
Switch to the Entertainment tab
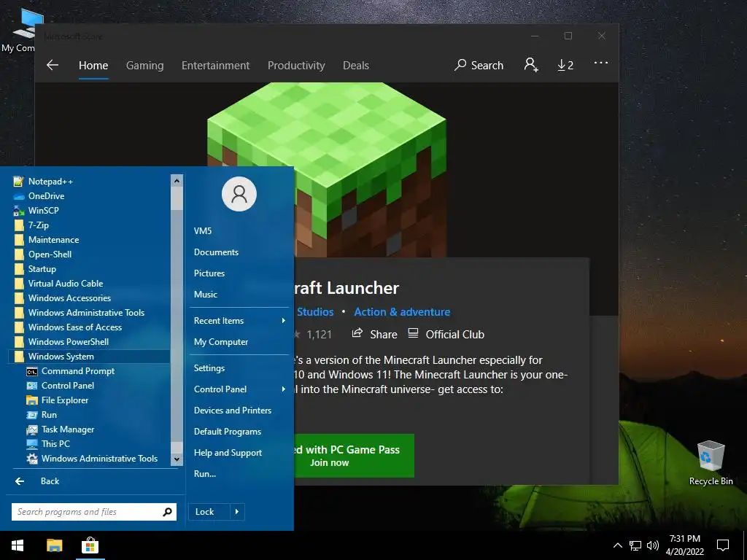point(215,66)
